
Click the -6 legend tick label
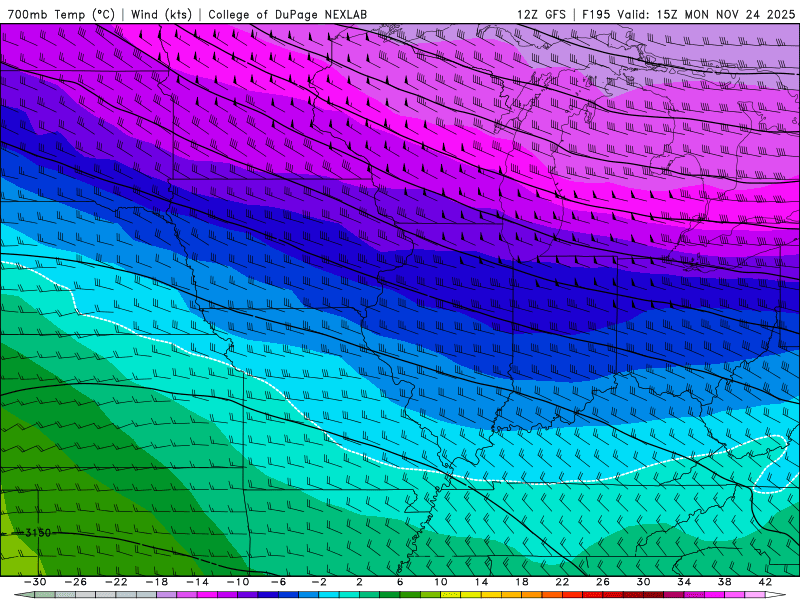279,582
